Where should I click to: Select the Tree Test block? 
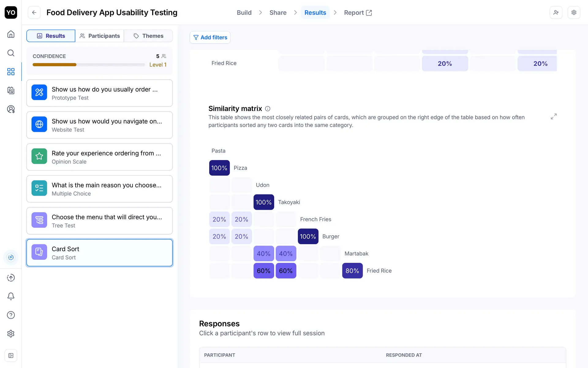click(100, 221)
